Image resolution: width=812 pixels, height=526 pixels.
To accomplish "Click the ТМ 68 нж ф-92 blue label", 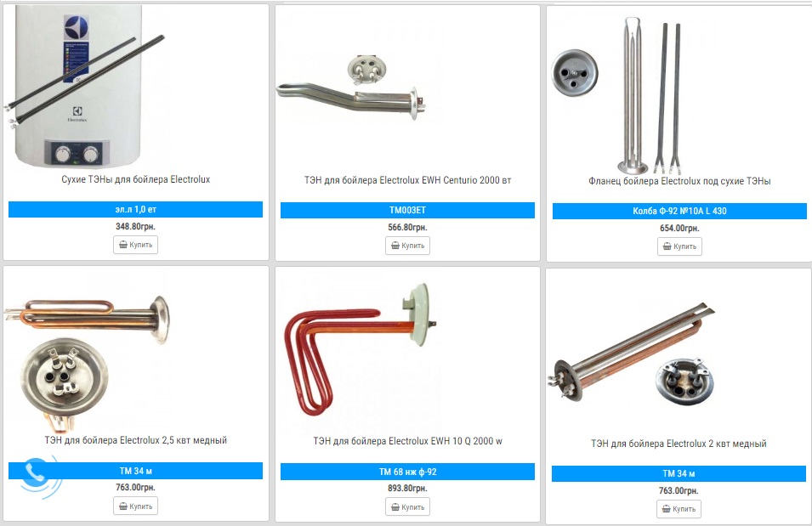I will [x=407, y=472].
